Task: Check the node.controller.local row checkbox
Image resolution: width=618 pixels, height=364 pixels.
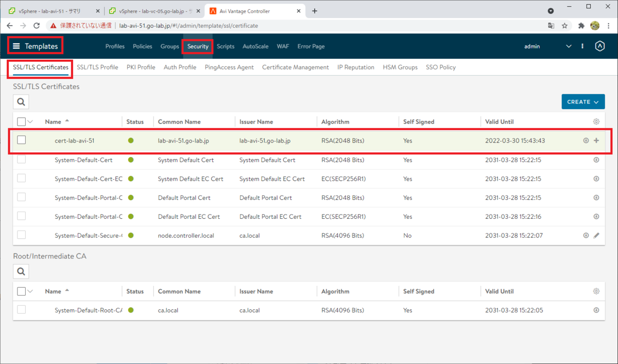Action: (x=21, y=235)
